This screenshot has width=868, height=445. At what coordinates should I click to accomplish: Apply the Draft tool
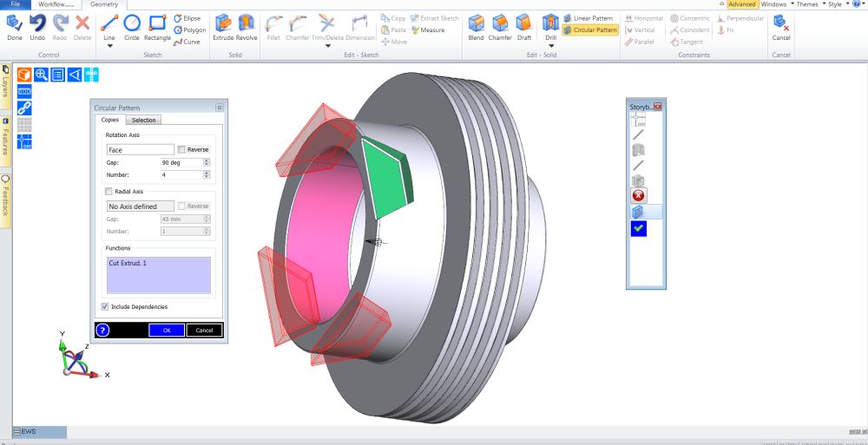click(x=524, y=28)
